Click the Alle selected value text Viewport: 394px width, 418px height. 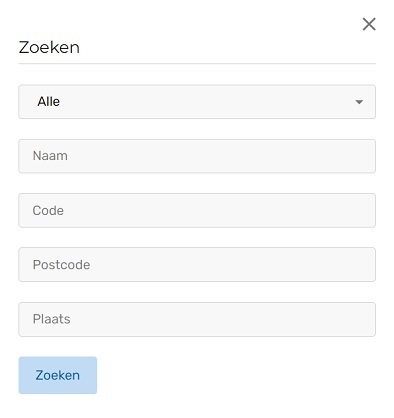(x=49, y=101)
